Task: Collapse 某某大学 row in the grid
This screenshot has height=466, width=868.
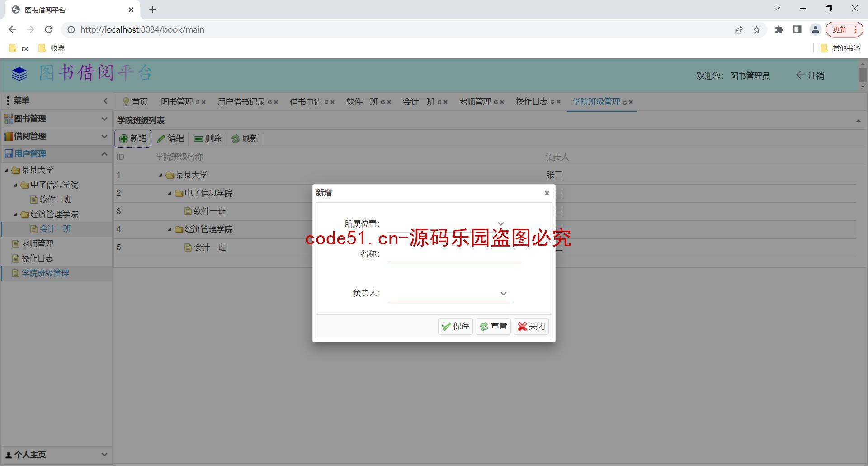Action: pyautogui.click(x=160, y=176)
